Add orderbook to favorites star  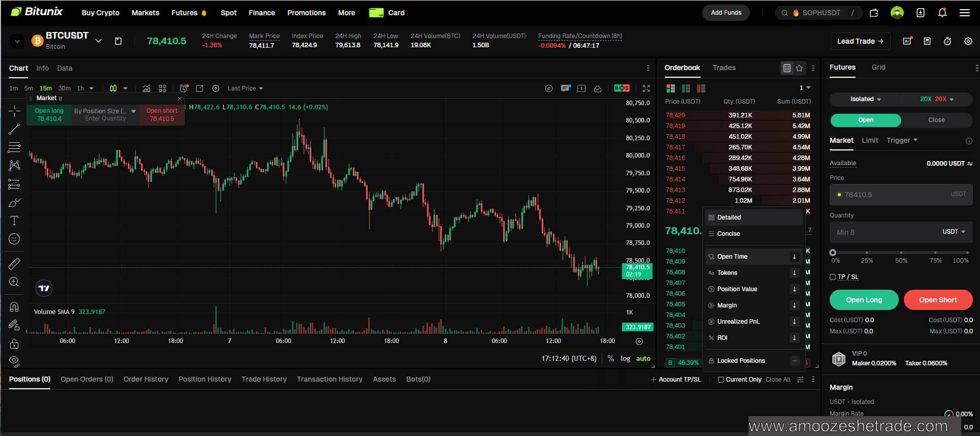coord(799,68)
